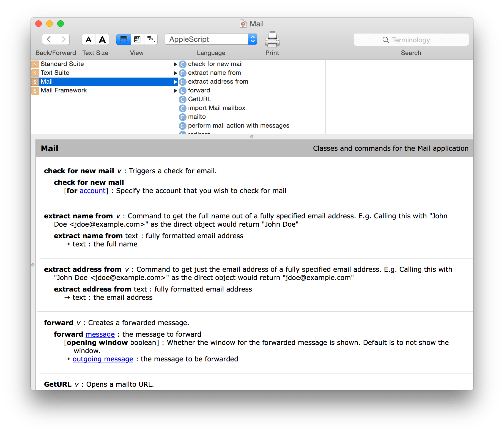The height and width of the screenshot is (434, 504).
Task: Click the horizontal split divider handle dot
Action: coord(252,137)
